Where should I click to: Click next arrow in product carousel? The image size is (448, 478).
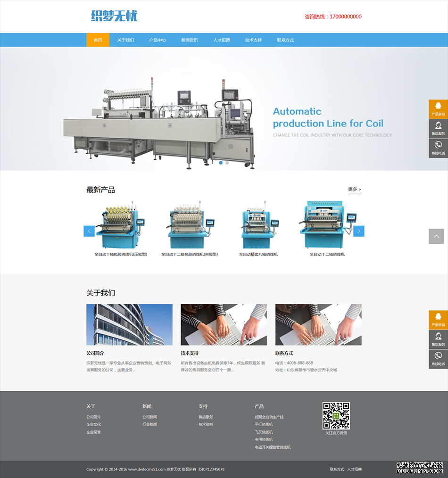359,231
